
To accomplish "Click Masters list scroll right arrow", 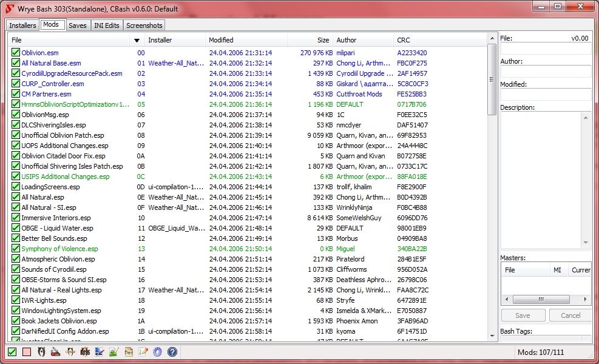I will tap(585, 299).
